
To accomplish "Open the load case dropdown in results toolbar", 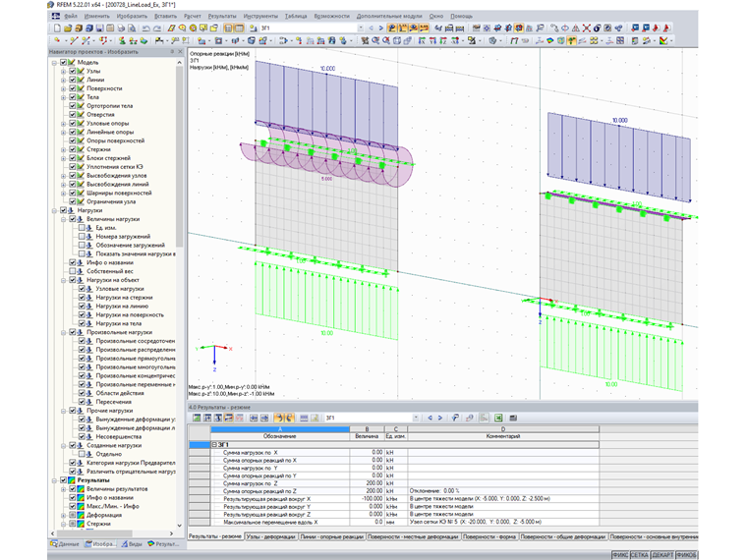I will (x=416, y=418).
